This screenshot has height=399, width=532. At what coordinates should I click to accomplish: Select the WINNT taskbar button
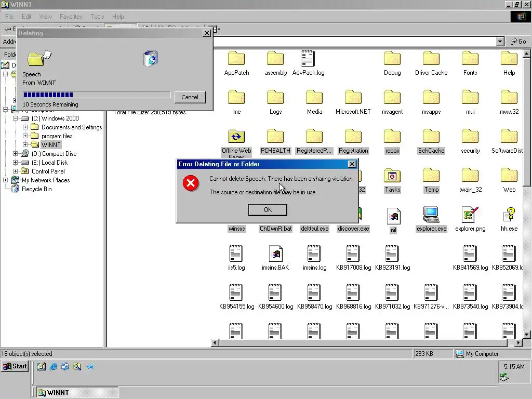[77, 393]
